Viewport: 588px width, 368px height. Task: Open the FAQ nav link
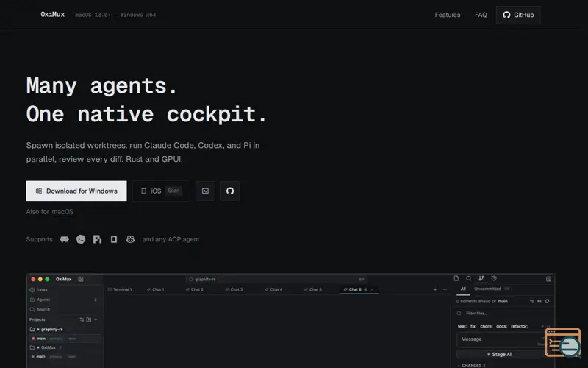[x=481, y=15]
